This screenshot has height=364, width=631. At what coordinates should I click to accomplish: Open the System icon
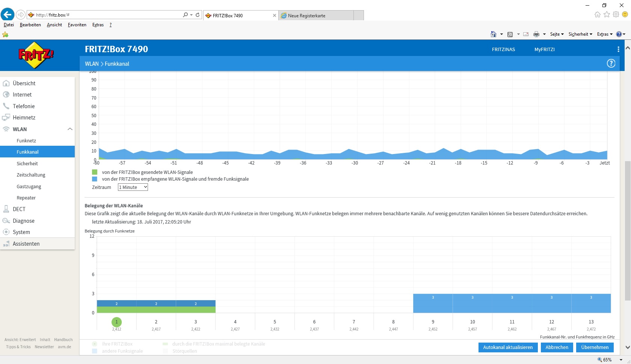point(6,232)
